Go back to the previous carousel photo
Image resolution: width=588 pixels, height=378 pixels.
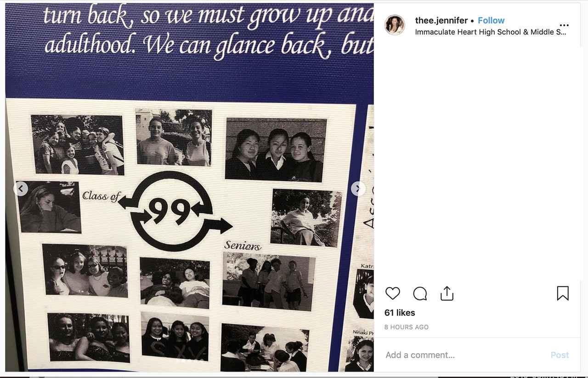pyautogui.click(x=21, y=189)
